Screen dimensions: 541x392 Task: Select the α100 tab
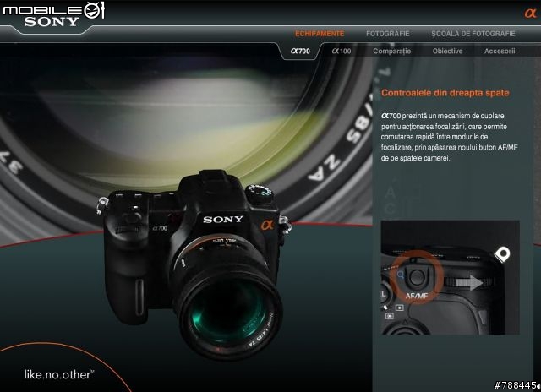(342, 51)
